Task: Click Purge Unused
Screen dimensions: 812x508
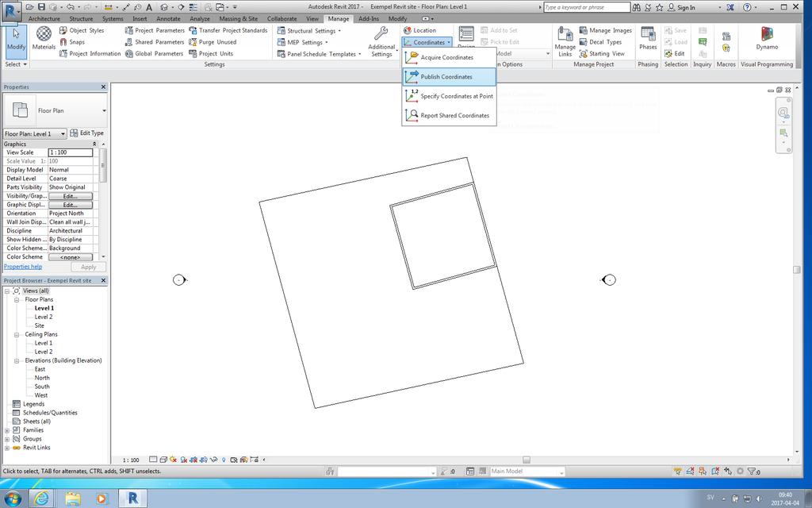Action: [x=213, y=42]
